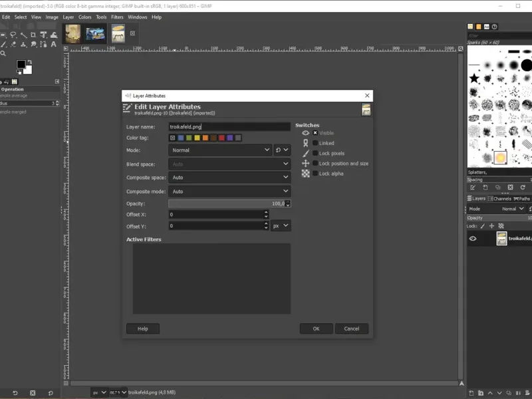The image size is (532, 399).
Task: Refresh brushes in the brush panel
Action: coord(523,187)
